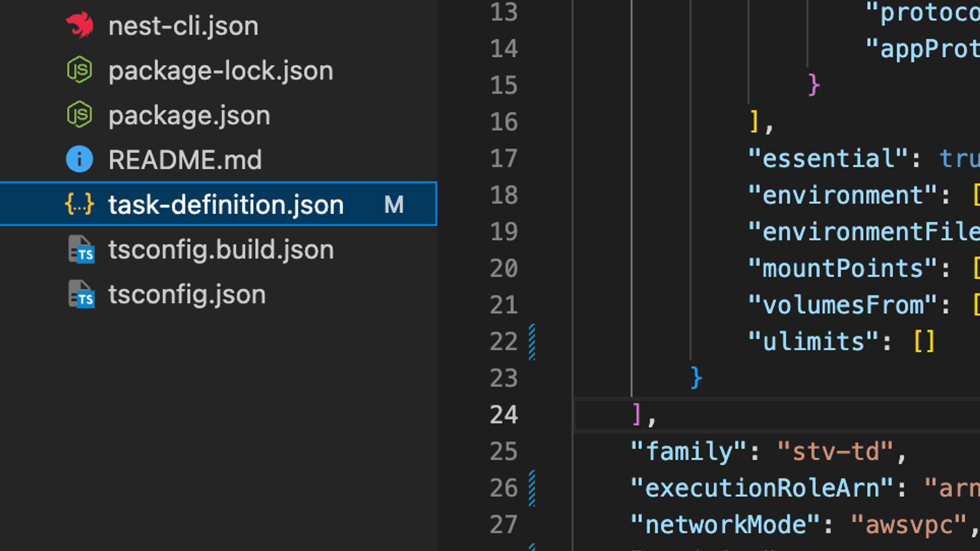
Task: Open the tsconfig.json file
Action: (x=187, y=295)
